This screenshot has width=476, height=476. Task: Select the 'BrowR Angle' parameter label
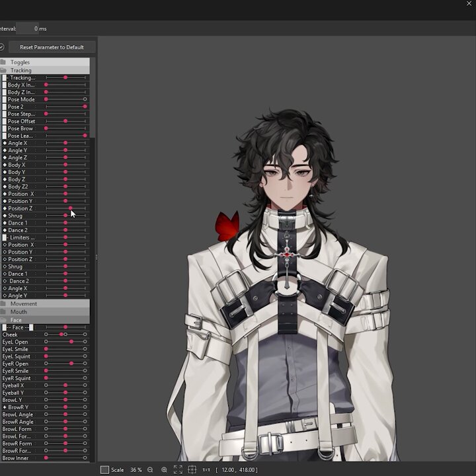[18, 422]
